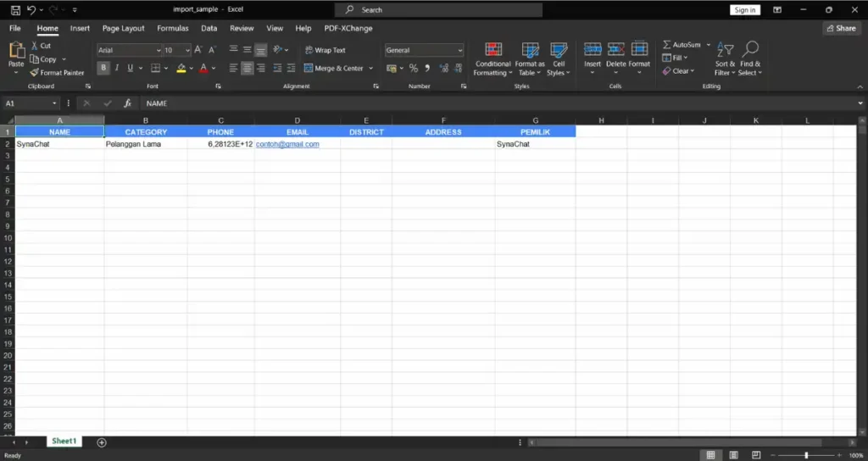Switch to the Data ribbon tab
The height and width of the screenshot is (461, 868).
tap(209, 28)
